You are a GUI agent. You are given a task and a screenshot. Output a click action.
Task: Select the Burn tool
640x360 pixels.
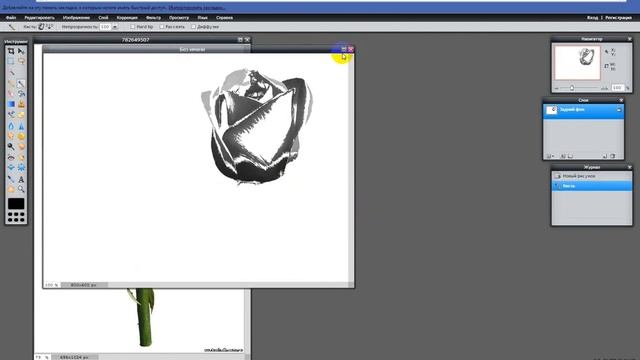tap(21, 147)
